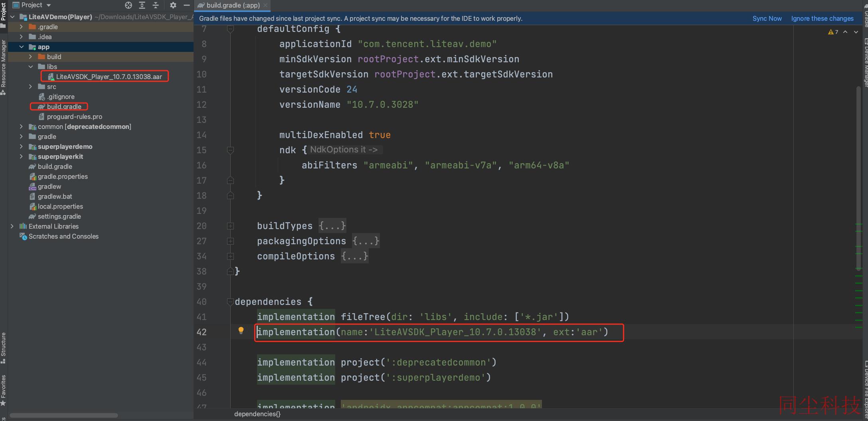Click the Collapse All icon in Project toolbar
Image resolution: width=868 pixels, height=421 pixels.
(x=156, y=5)
